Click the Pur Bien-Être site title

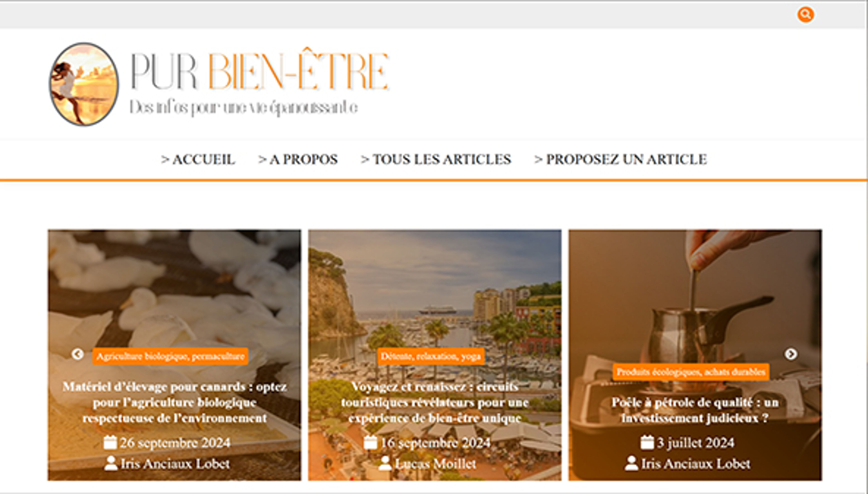[259, 71]
